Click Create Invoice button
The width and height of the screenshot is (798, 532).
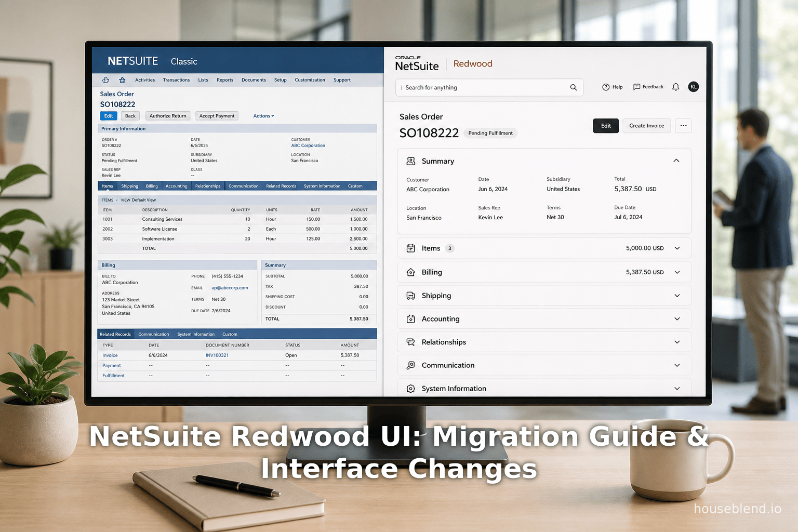[647, 126]
